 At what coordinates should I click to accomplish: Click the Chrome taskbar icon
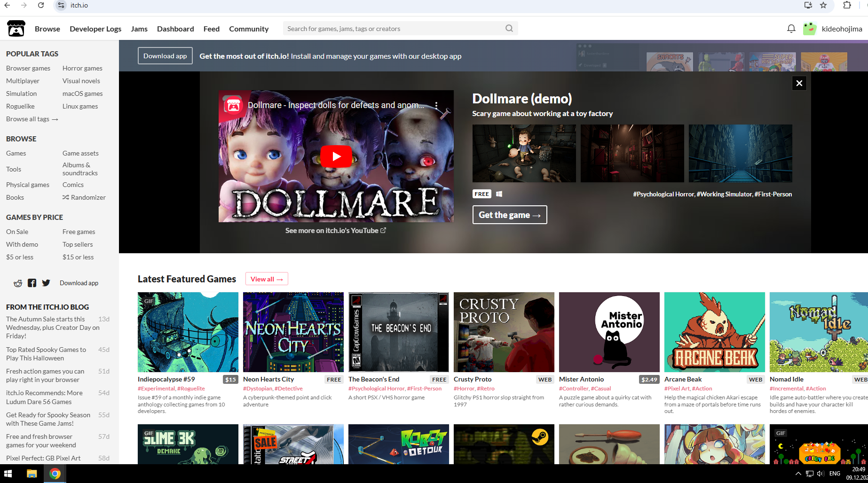click(55, 474)
